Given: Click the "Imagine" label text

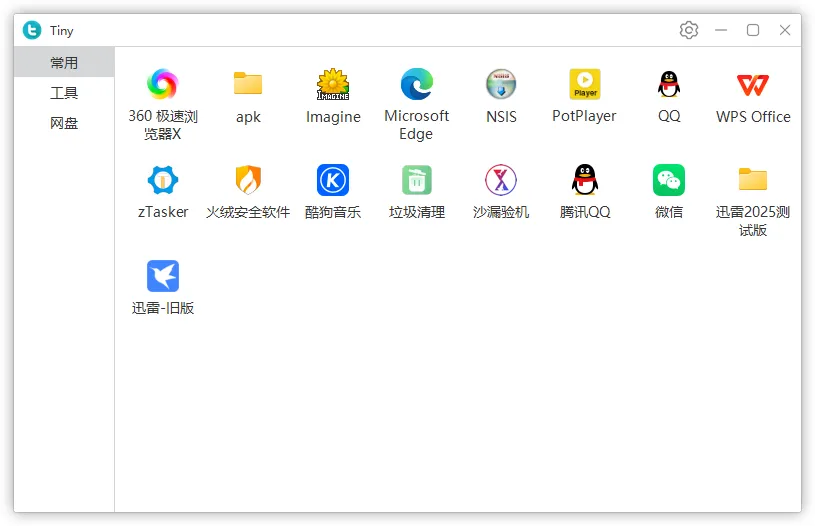Looking at the screenshot, I should click(333, 117).
